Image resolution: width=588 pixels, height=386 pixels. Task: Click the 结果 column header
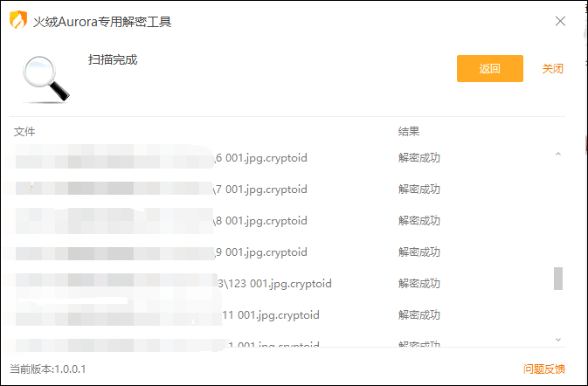click(x=409, y=132)
